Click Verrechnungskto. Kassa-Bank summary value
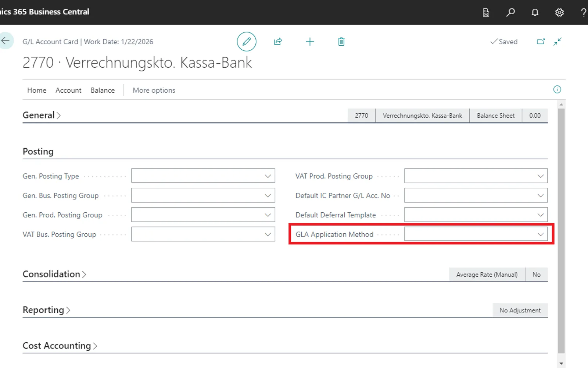 tap(423, 116)
